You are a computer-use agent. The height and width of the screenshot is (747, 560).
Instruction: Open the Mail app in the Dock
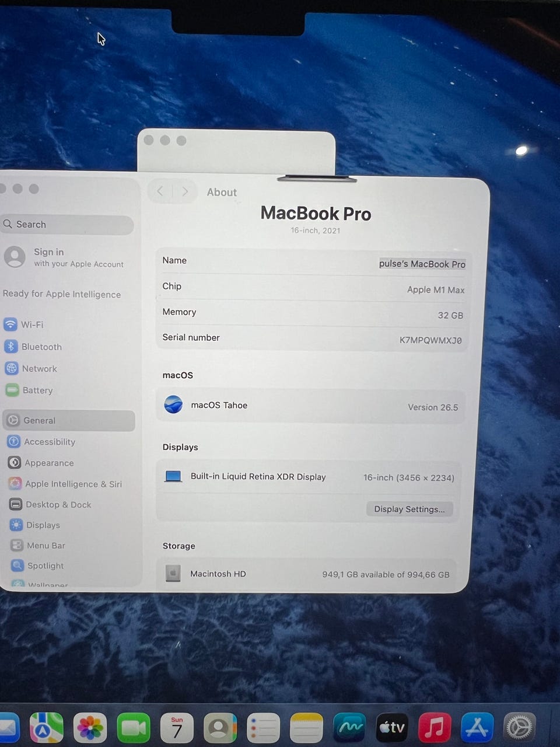[x=8, y=728]
